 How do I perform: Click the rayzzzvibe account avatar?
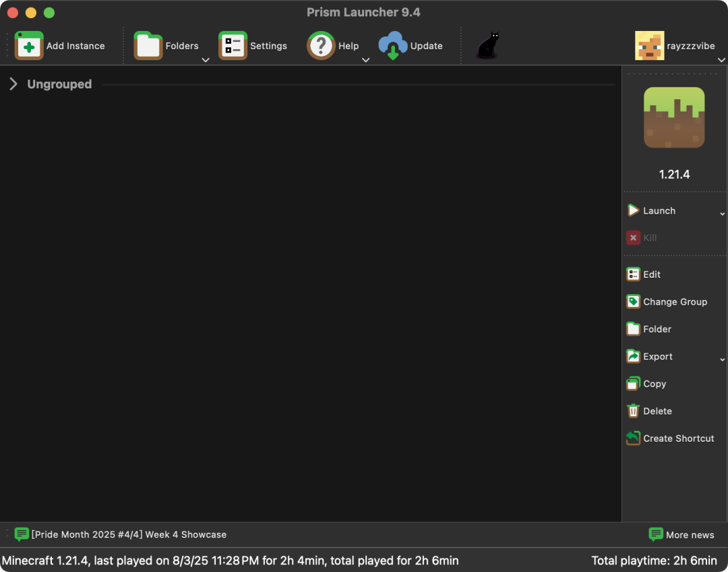click(650, 46)
